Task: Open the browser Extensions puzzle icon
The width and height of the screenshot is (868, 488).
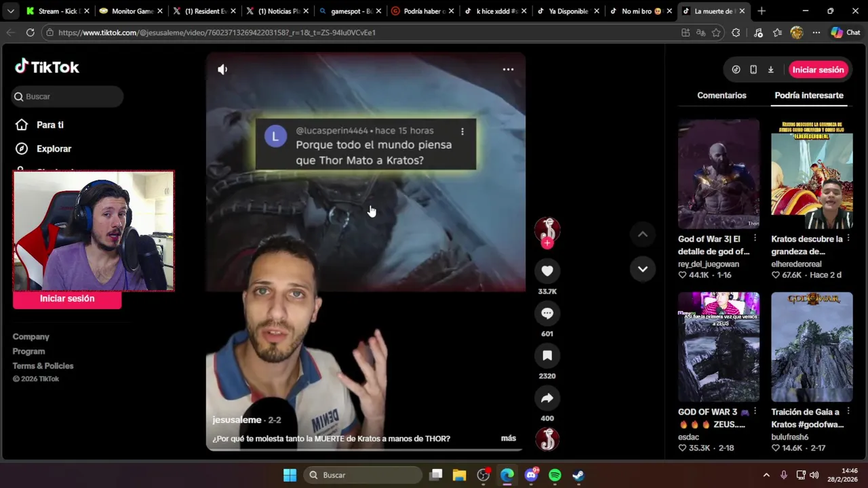Action: click(736, 33)
